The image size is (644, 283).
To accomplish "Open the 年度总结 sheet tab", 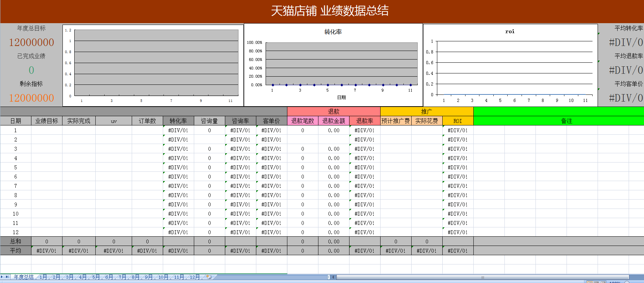I will pos(24,277).
